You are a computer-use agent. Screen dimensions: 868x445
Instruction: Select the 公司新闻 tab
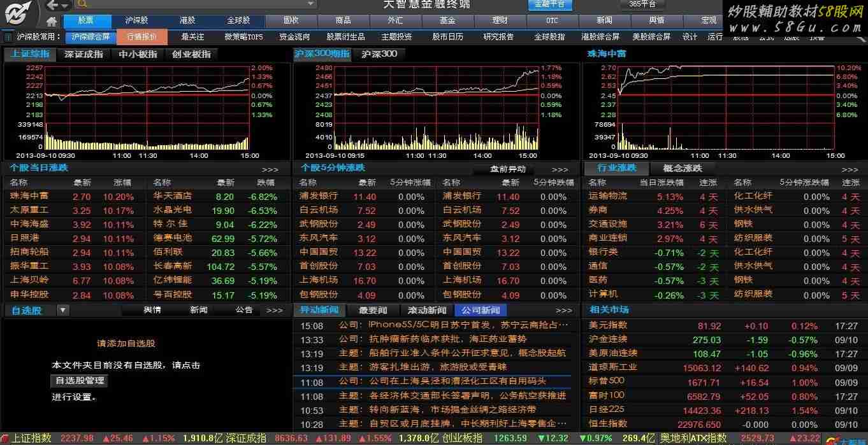tap(481, 310)
